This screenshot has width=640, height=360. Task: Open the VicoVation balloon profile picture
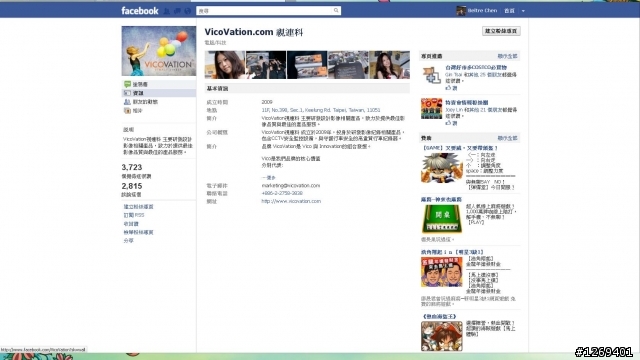[x=159, y=51]
